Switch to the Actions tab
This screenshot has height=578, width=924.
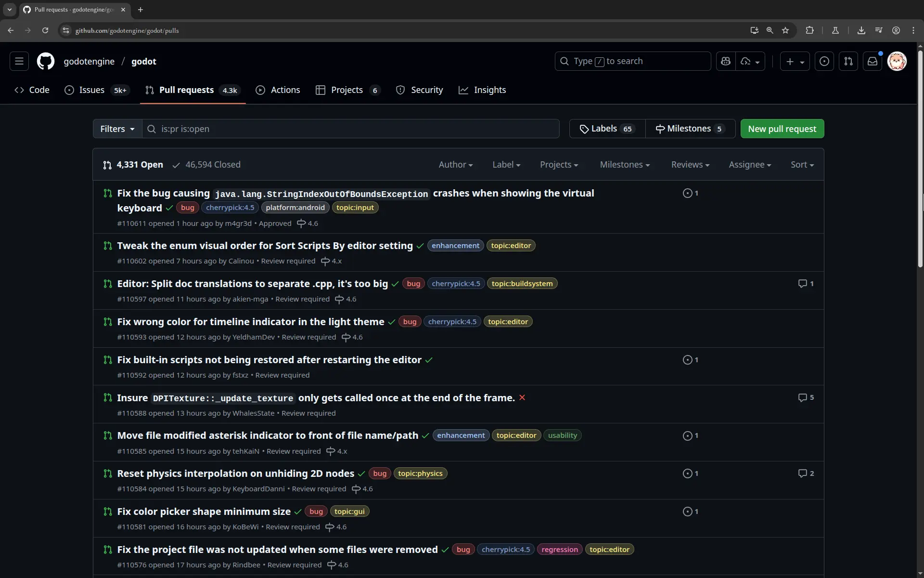click(x=278, y=90)
